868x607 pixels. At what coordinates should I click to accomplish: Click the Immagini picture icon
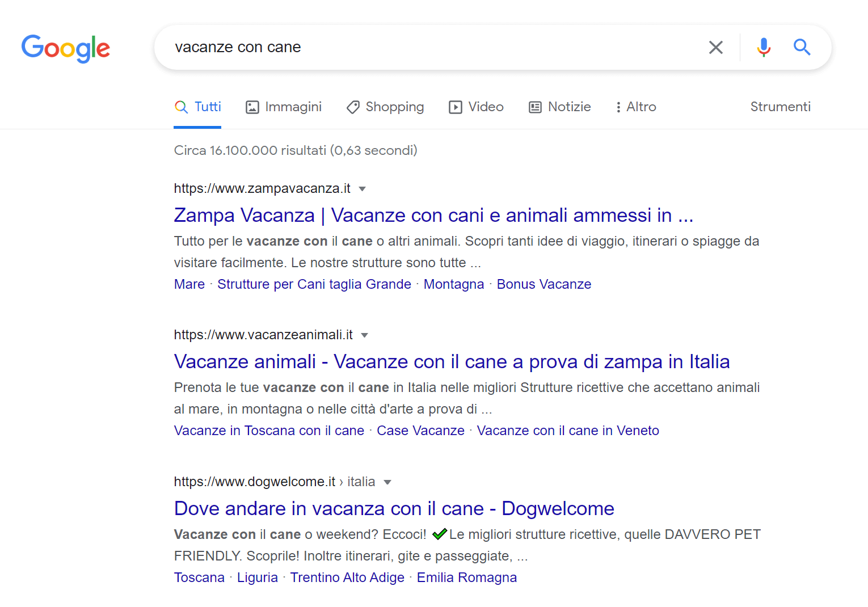click(252, 107)
